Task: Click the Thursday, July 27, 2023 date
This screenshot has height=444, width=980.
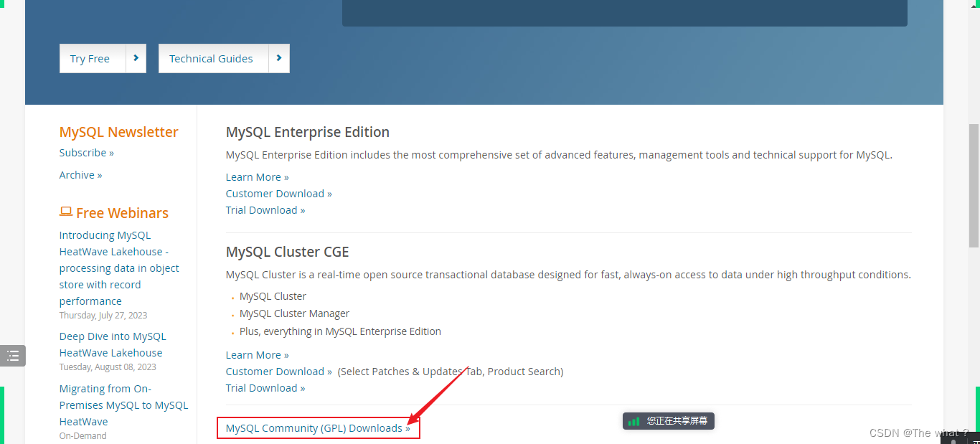Action: (103, 316)
